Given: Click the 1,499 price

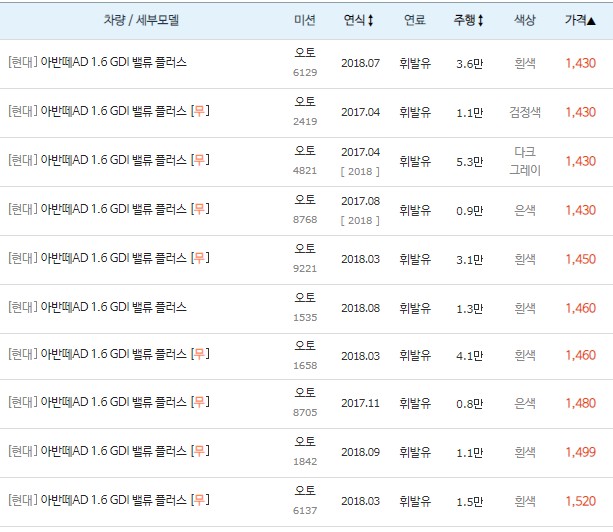Looking at the screenshot, I should 581,452.
